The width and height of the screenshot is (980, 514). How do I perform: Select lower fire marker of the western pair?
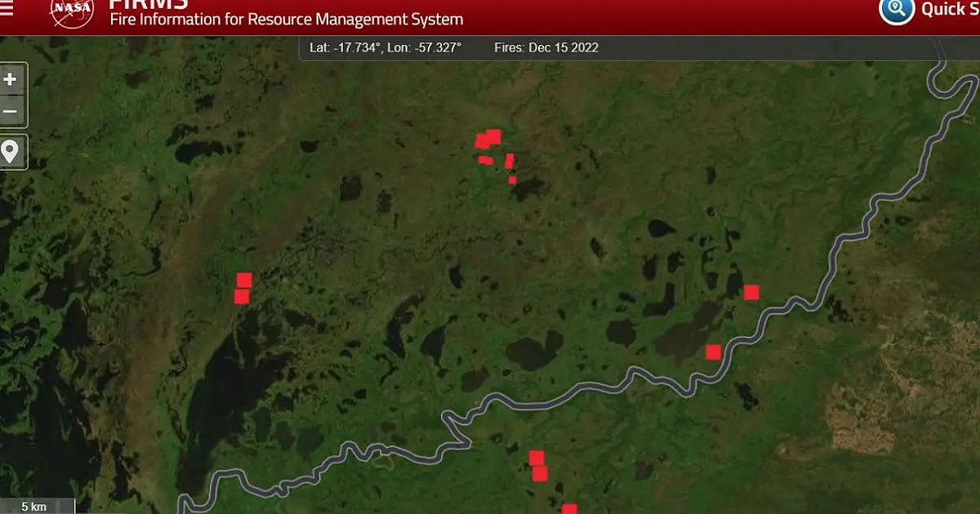click(x=242, y=296)
